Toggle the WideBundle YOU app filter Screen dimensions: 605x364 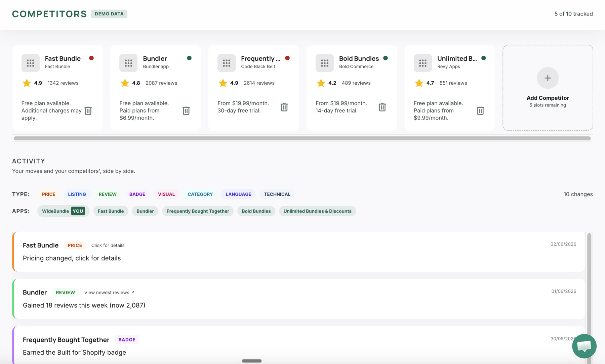[63, 211]
